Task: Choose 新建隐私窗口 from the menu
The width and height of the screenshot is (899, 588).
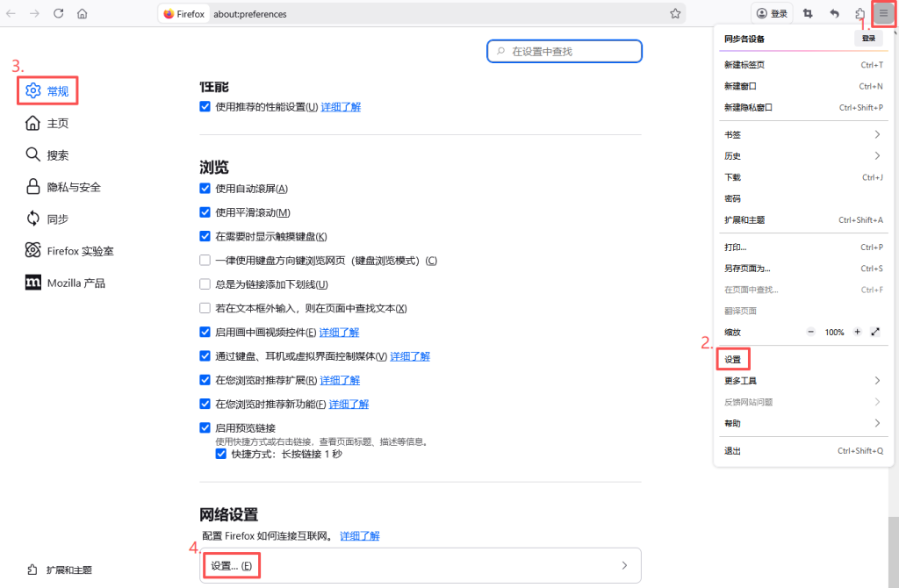Action: click(x=748, y=107)
